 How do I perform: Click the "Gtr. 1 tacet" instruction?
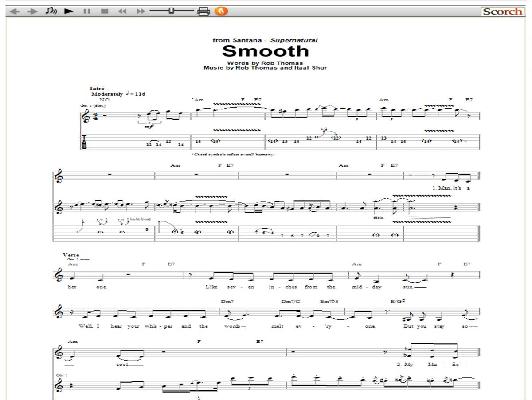point(78,259)
